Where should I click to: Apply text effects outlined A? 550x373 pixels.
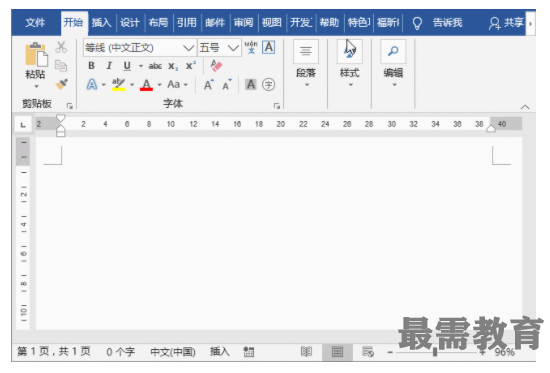pyautogui.click(x=92, y=85)
